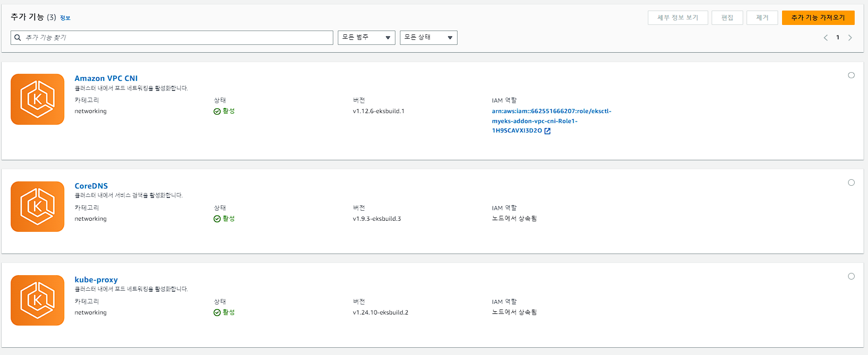Click page number 1 in pagination
This screenshot has width=868, height=355.
[837, 38]
